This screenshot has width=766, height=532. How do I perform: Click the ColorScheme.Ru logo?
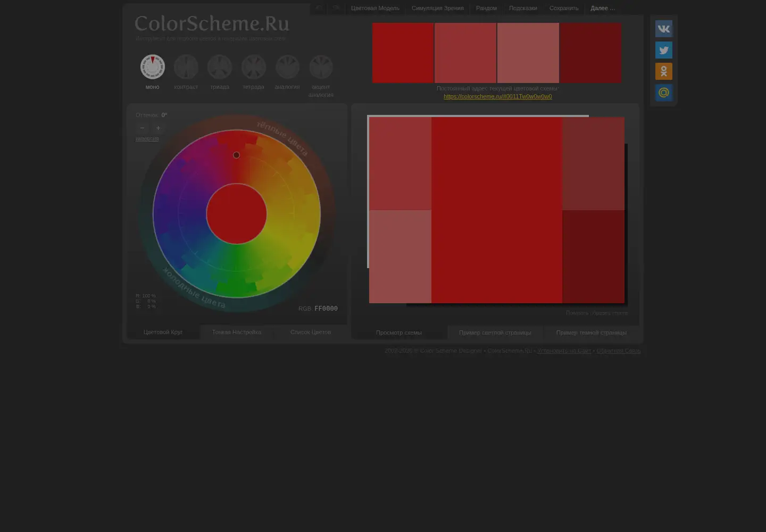click(x=212, y=23)
